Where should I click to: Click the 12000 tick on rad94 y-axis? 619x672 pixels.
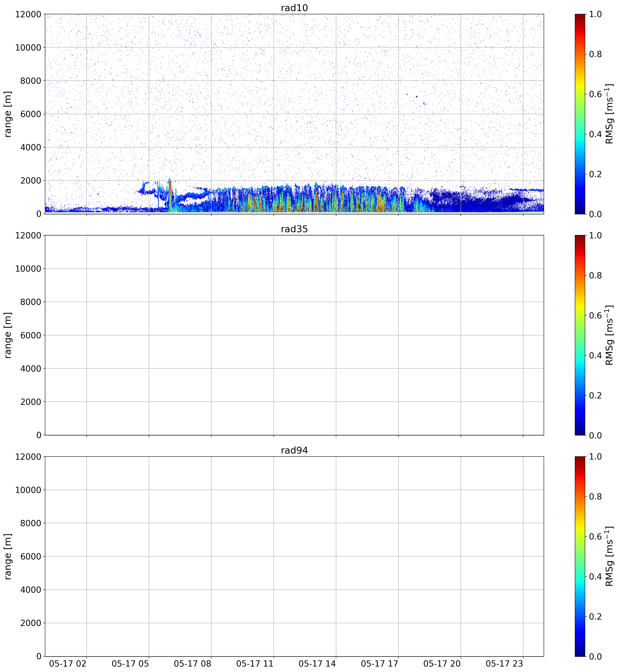coord(28,457)
